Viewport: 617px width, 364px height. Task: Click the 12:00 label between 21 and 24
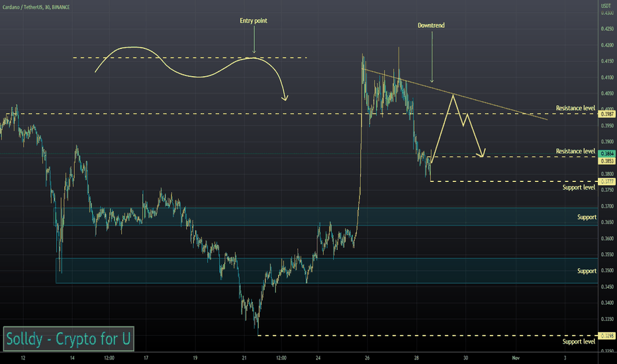coord(281,358)
